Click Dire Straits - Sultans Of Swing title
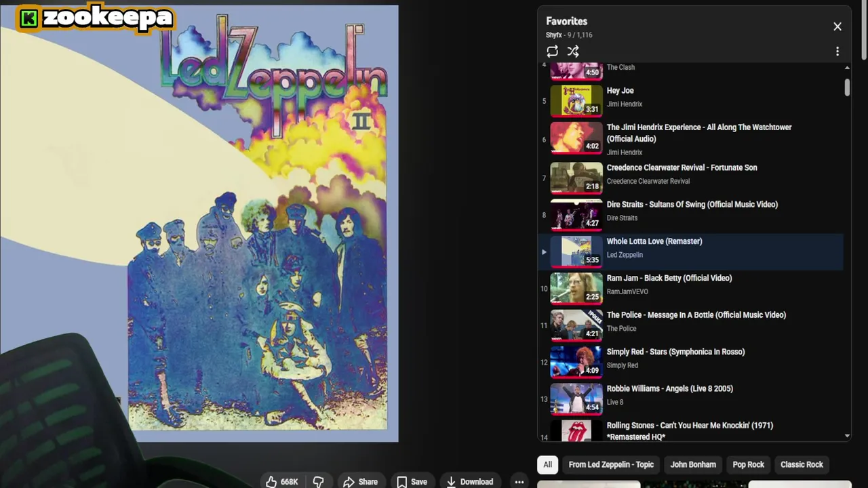This screenshot has width=868, height=488. point(692,205)
